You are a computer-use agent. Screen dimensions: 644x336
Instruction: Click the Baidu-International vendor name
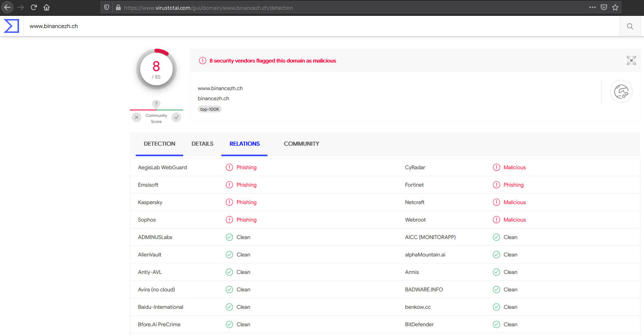[x=160, y=307]
